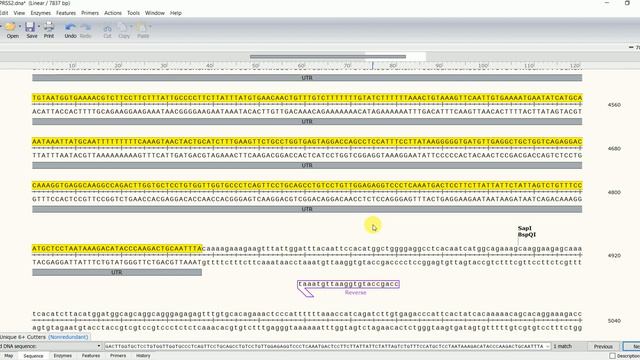Click the Print toolbar icon

[x=49, y=27]
